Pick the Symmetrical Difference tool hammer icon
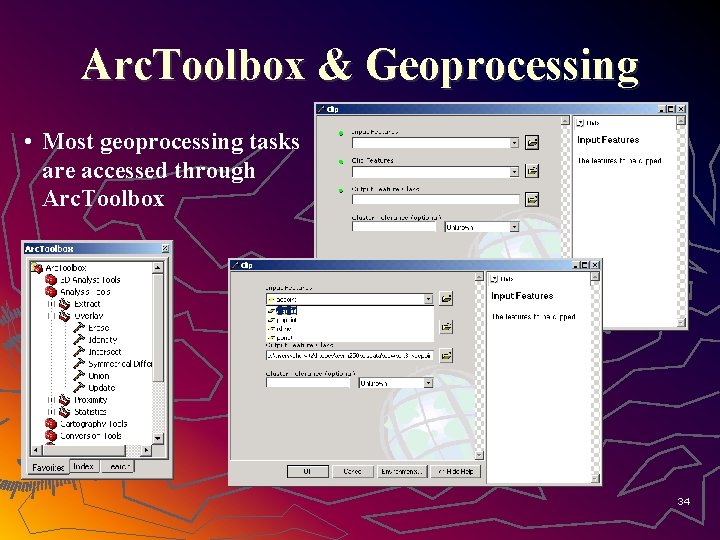The width and height of the screenshot is (720, 540). [79, 363]
